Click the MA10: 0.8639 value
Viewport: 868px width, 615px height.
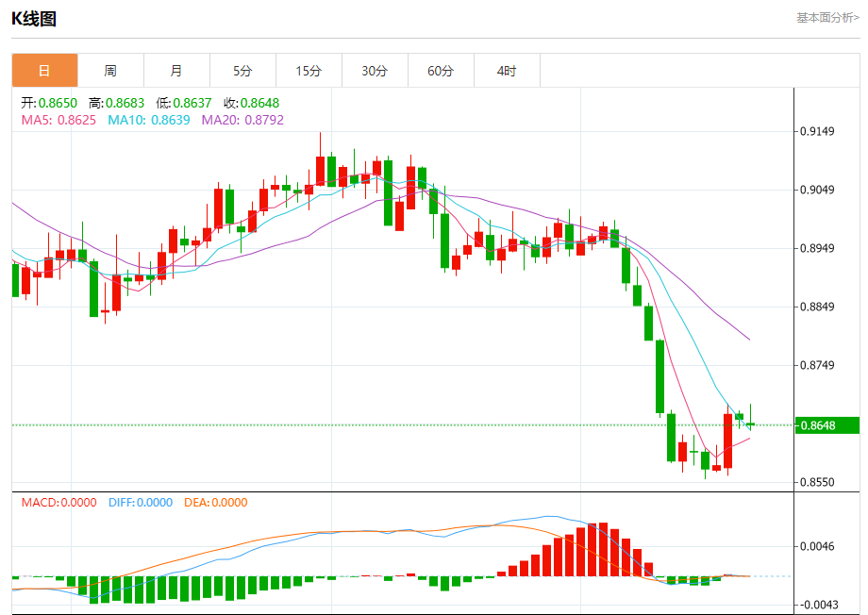point(148,120)
